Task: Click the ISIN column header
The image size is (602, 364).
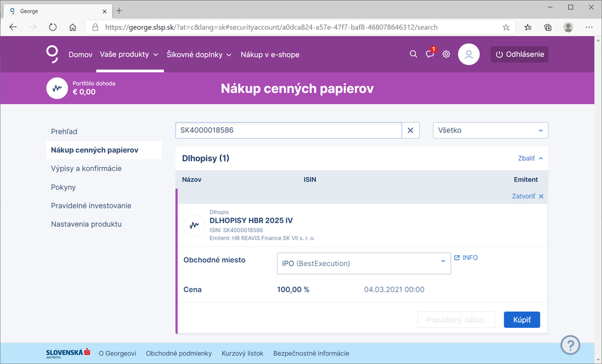Action: tap(310, 180)
